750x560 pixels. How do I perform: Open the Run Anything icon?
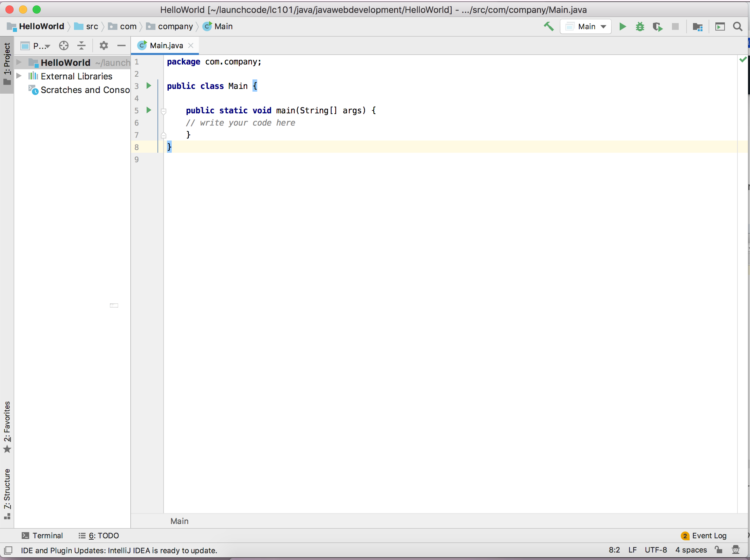(720, 26)
